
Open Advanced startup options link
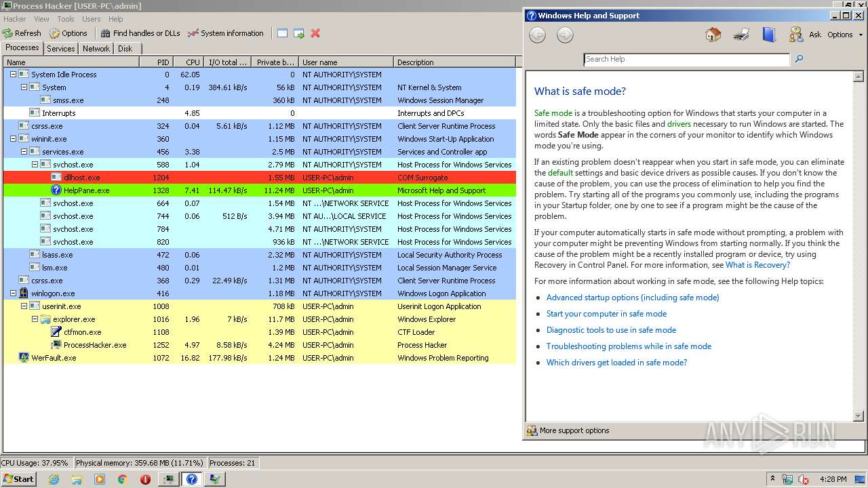633,298
